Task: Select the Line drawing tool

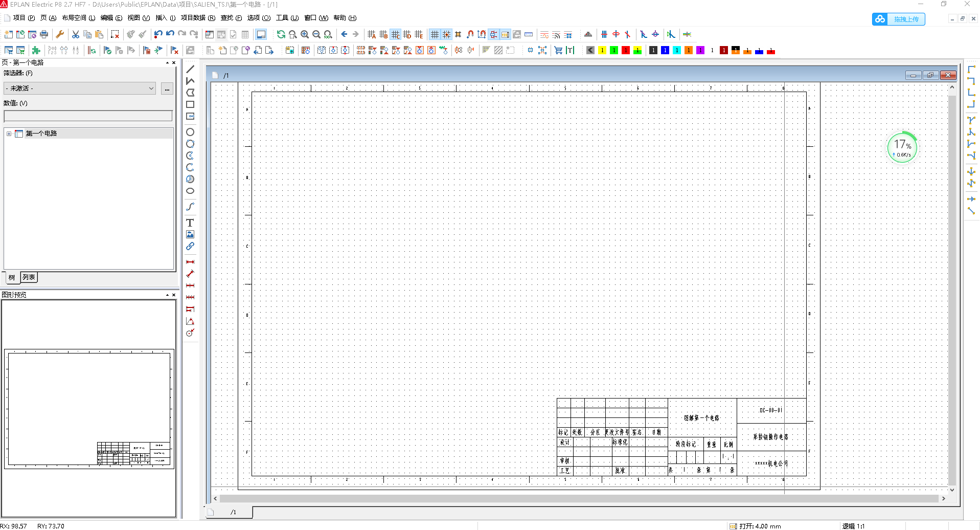Action: coord(190,69)
